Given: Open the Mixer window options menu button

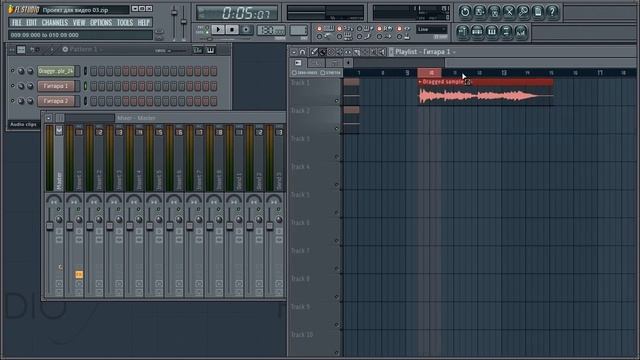Looking at the screenshot, I should [x=49, y=118].
